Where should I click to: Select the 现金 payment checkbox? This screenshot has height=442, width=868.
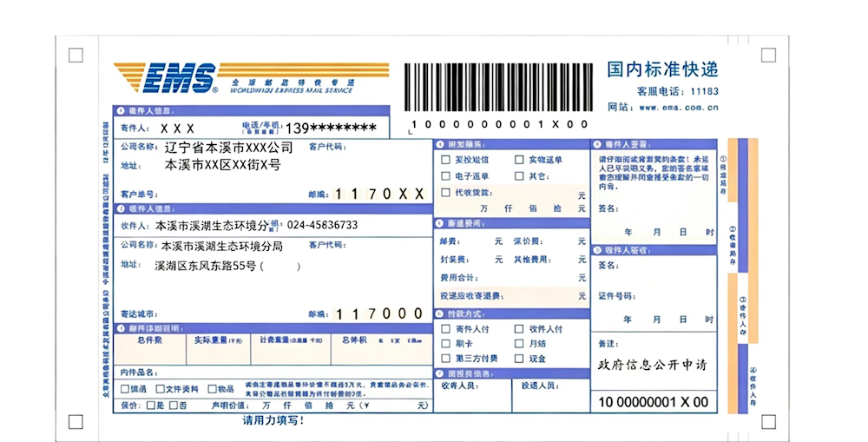[519, 359]
